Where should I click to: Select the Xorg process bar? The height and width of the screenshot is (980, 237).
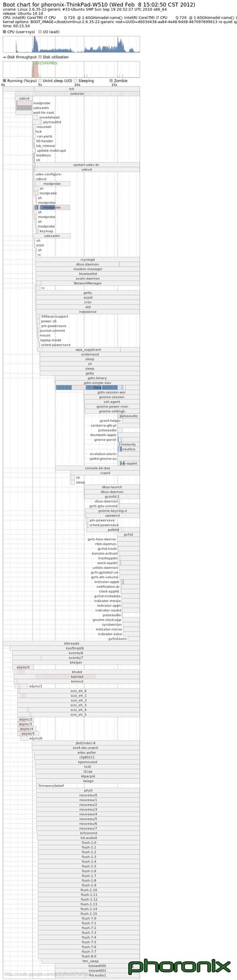click(97, 388)
